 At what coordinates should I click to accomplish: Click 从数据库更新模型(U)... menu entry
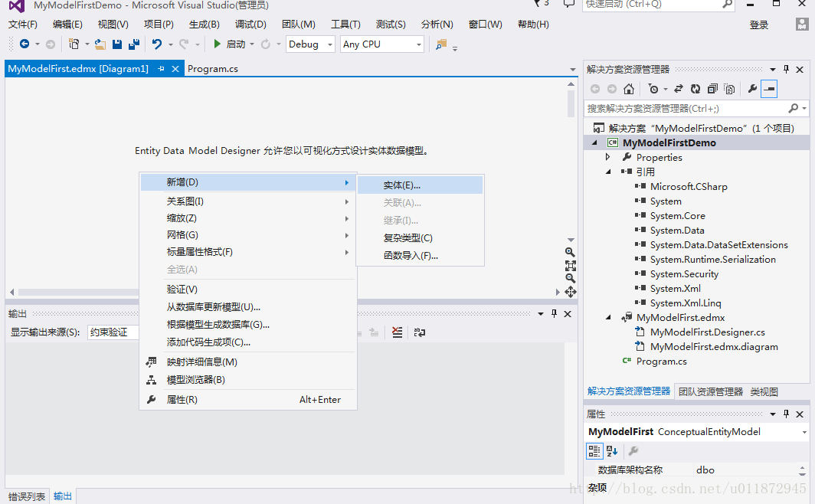(248, 307)
